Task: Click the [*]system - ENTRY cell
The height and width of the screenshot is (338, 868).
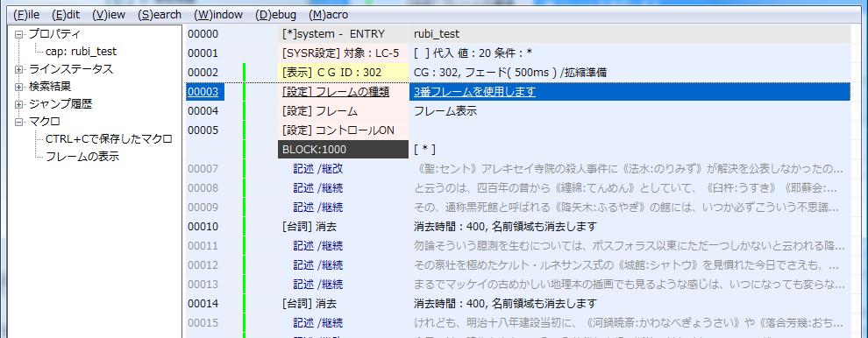Action: point(343,34)
